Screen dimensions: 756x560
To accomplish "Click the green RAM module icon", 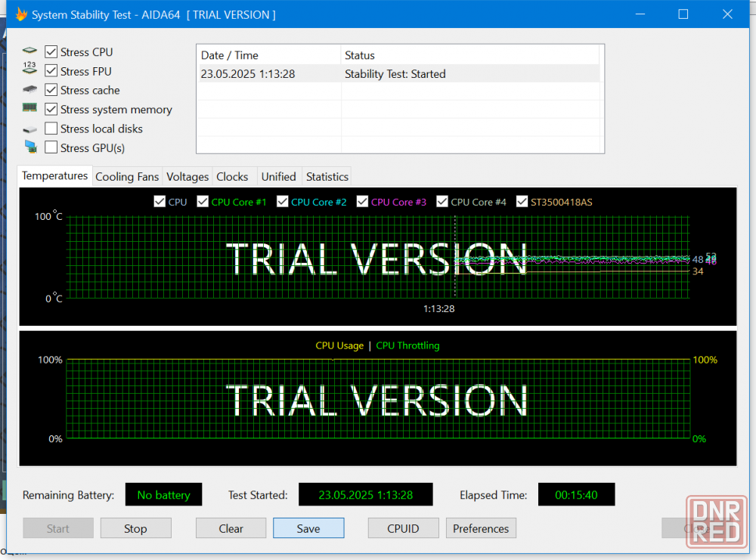I will [29, 109].
